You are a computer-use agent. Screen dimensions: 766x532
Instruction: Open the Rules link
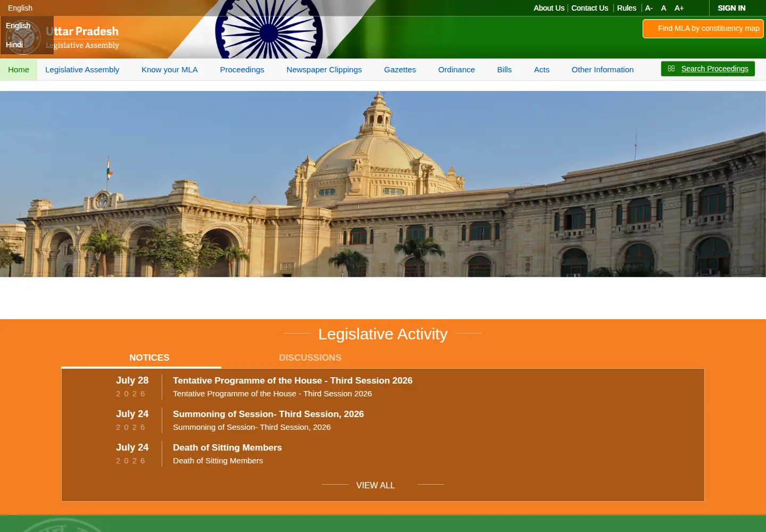[627, 8]
